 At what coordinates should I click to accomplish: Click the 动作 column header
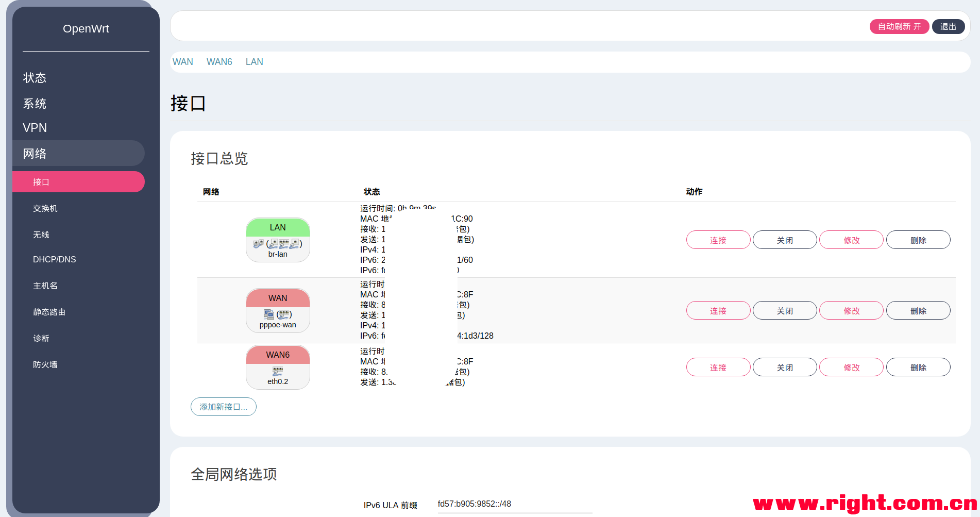694,192
